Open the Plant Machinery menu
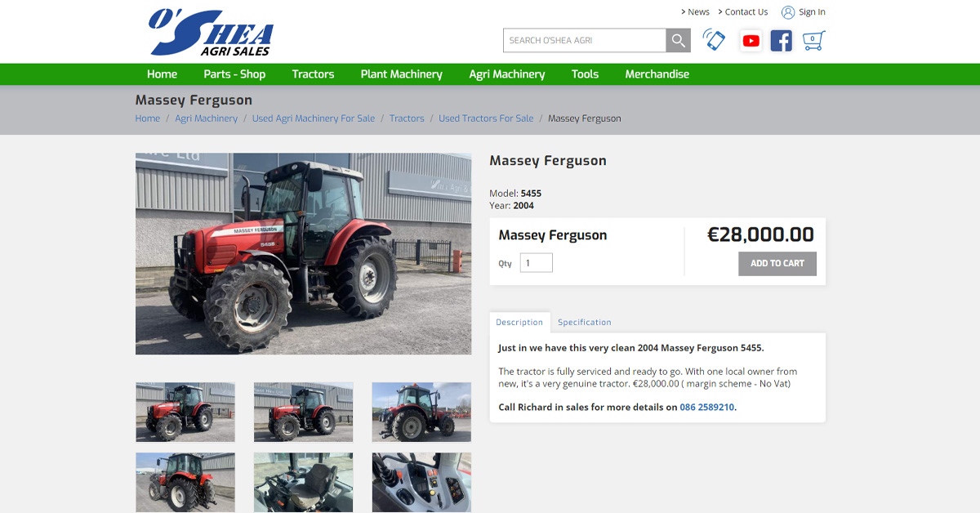 [x=402, y=74]
